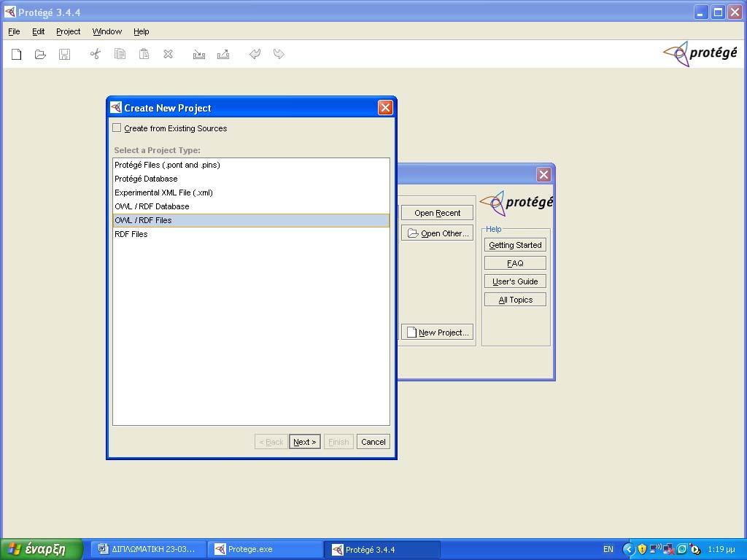
Task: Check Create from Existing Sources checkbox
Action: point(117,128)
